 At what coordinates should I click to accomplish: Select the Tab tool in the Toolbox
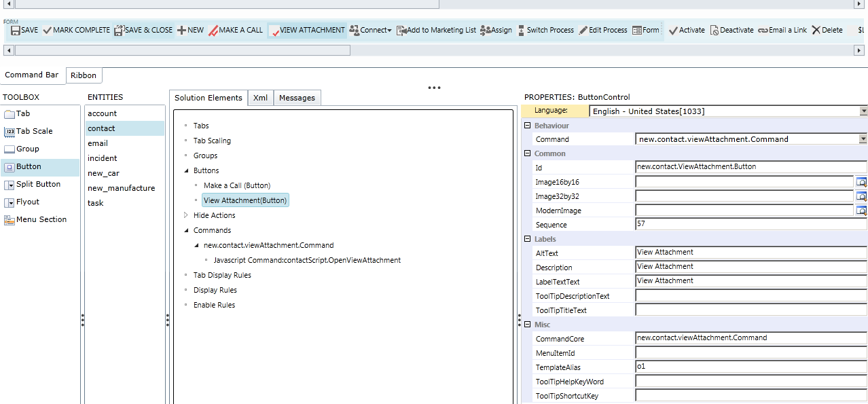(22, 113)
